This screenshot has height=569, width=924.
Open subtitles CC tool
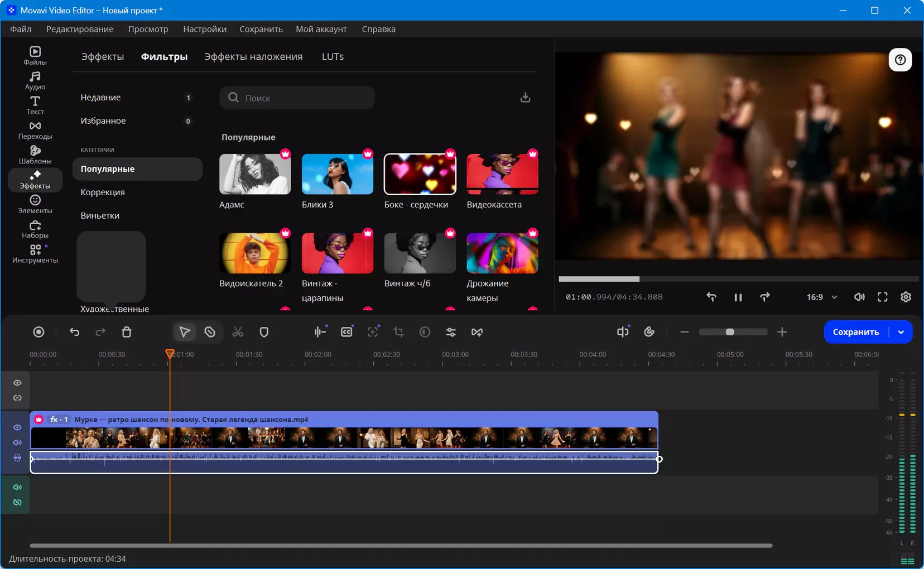[x=346, y=332]
